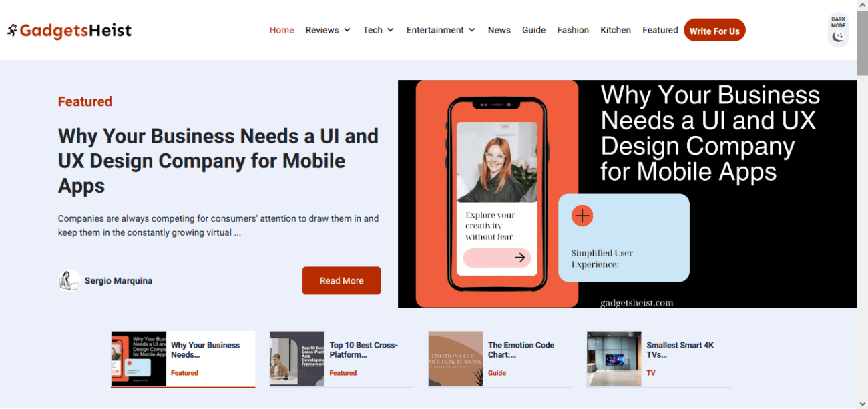
Task: Go to the Home menu item
Action: (x=282, y=30)
